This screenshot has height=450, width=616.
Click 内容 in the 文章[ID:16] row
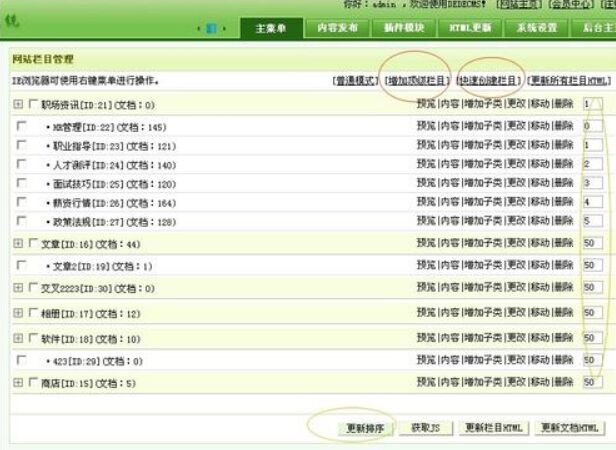pos(450,243)
